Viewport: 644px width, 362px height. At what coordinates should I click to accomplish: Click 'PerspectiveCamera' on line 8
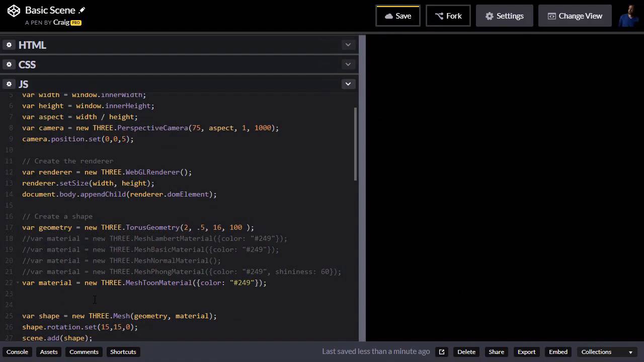(x=152, y=128)
